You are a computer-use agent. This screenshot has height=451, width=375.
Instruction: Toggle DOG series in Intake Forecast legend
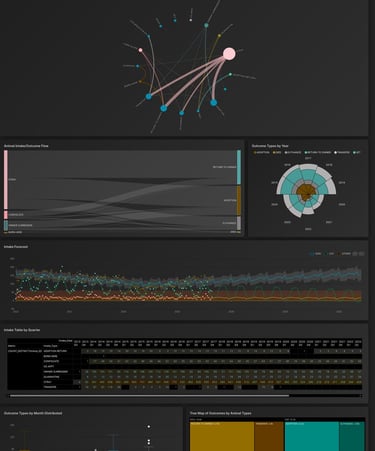pos(316,254)
